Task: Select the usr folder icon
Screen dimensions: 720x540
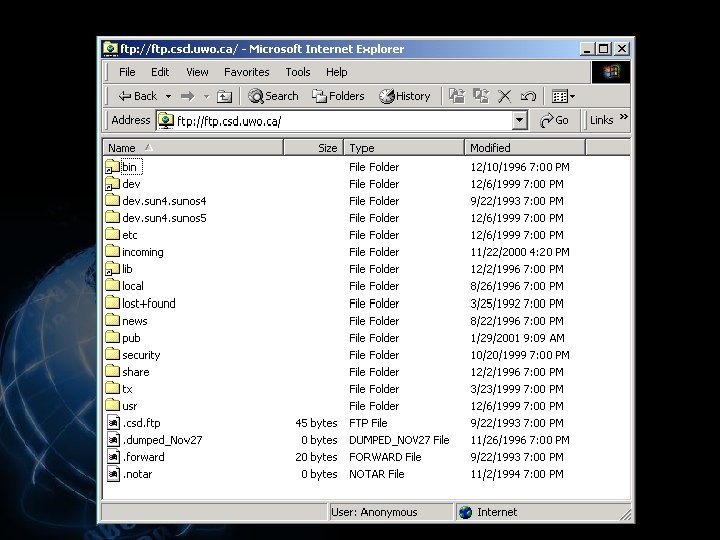Action: [112, 405]
